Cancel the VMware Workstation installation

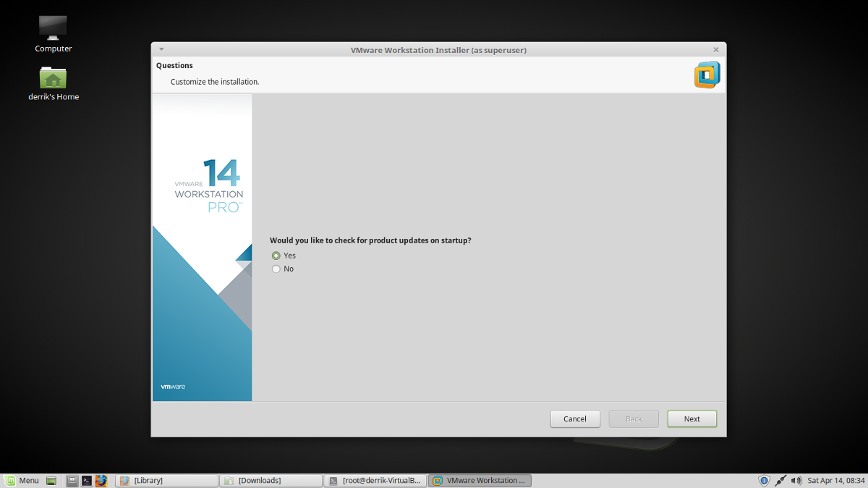pyautogui.click(x=575, y=418)
